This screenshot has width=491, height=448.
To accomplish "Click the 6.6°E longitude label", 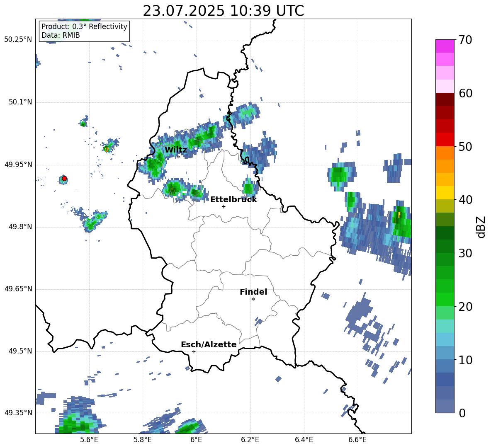I will tap(357, 440).
